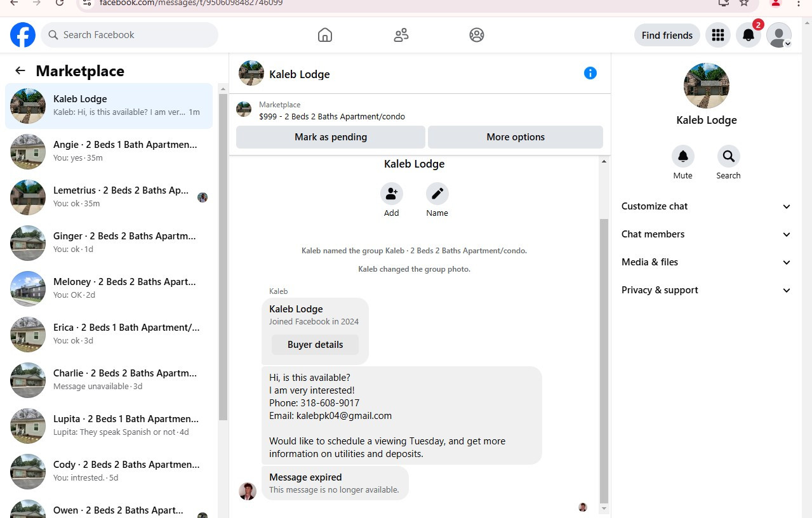Open Cody 2 Beds 2 Baths conversation

coord(109,472)
